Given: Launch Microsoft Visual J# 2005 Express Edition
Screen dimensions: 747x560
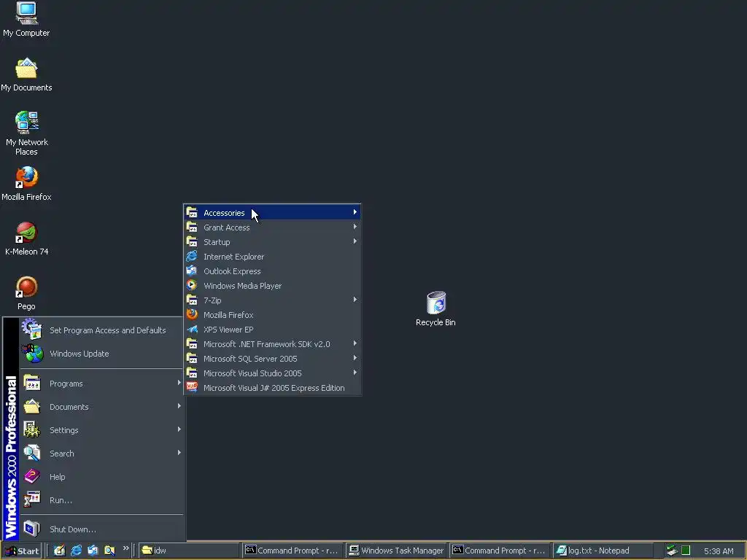Looking at the screenshot, I should (x=272, y=388).
